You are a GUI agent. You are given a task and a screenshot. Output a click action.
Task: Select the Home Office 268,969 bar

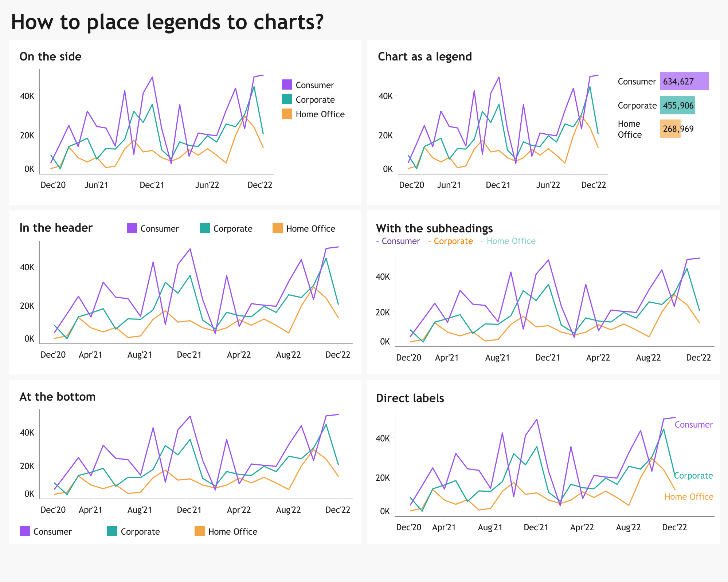pyautogui.click(x=670, y=129)
